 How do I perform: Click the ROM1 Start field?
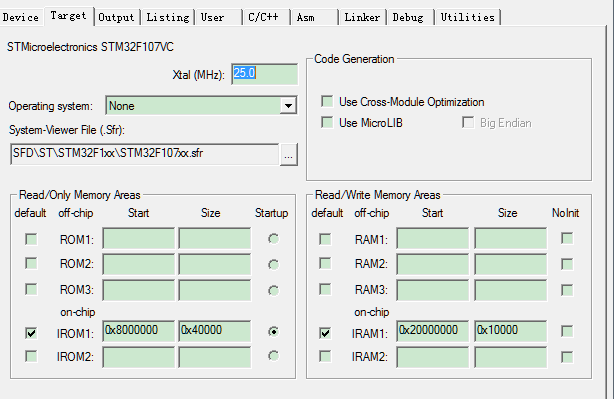pyautogui.click(x=139, y=238)
